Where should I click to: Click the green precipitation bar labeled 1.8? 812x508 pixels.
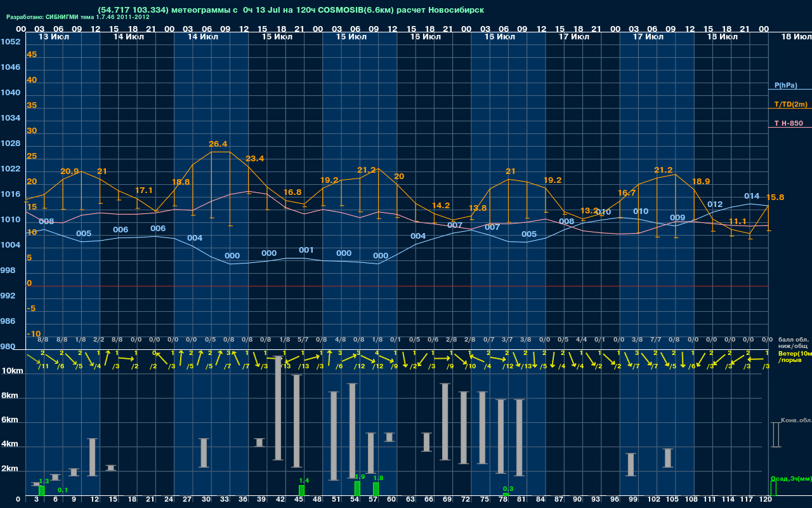pyautogui.click(x=376, y=489)
